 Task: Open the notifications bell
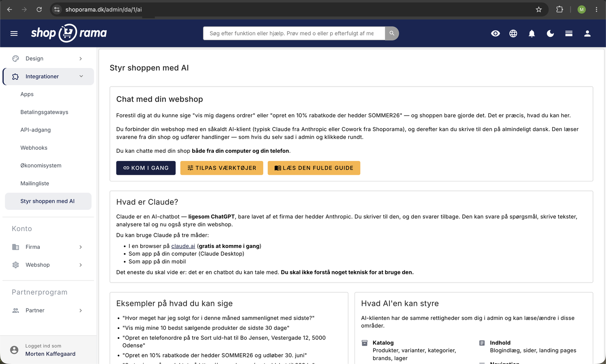coord(532,33)
